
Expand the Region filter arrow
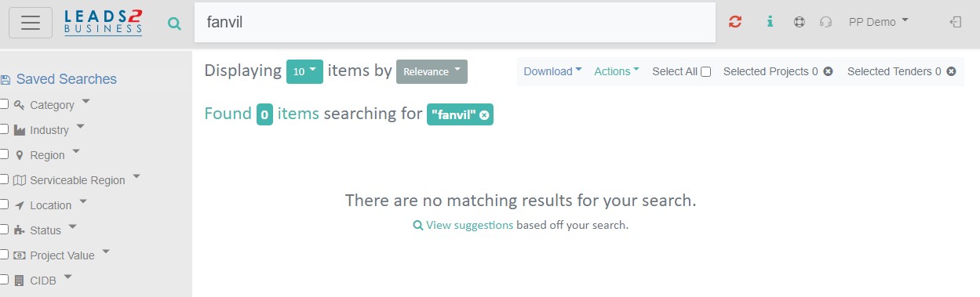tap(76, 151)
